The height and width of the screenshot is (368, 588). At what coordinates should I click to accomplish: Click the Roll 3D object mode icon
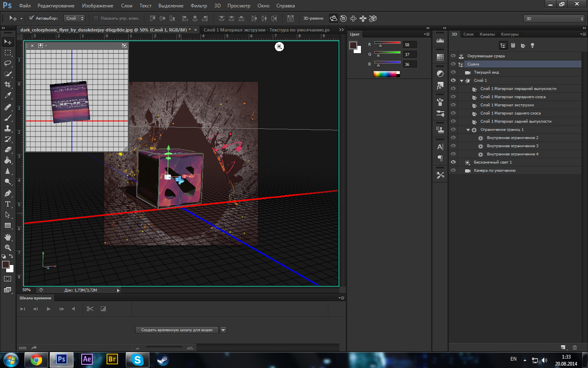pos(343,18)
